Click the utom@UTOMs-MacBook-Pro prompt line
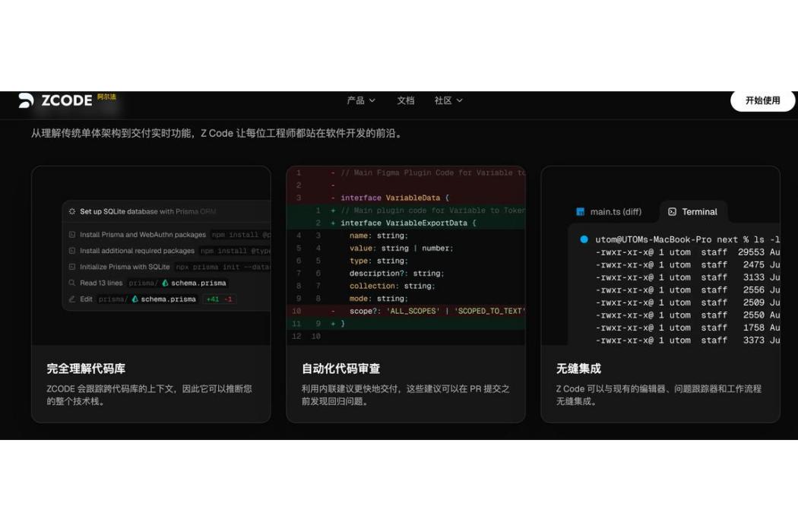The width and height of the screenshot is (798, 532). point(687,239)
